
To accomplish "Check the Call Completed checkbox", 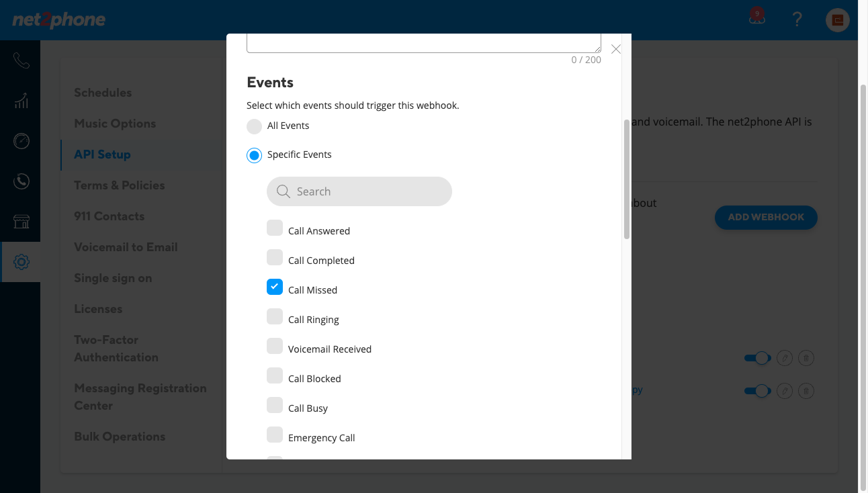I will point(275,257).
